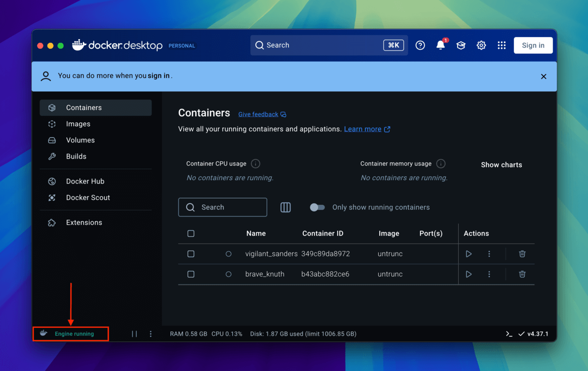Viewport: 588px width, 371px height.
Task: Click the Disk 1.87 GB used entry
Action: [303, 334]
